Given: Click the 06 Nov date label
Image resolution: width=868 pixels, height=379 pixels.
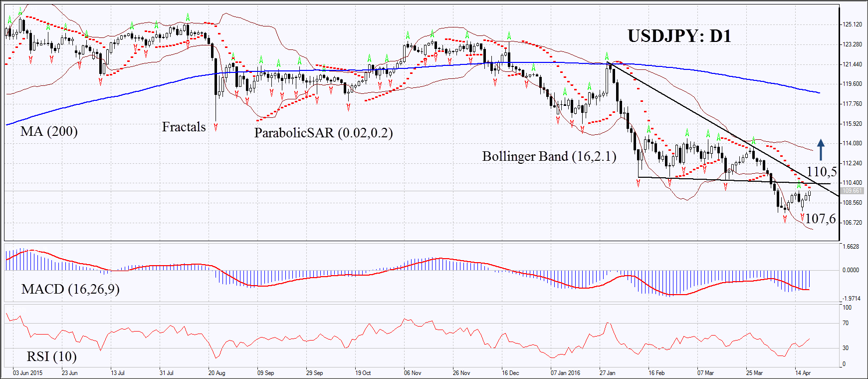Looking at the screenshot, I should click(413, 373).
